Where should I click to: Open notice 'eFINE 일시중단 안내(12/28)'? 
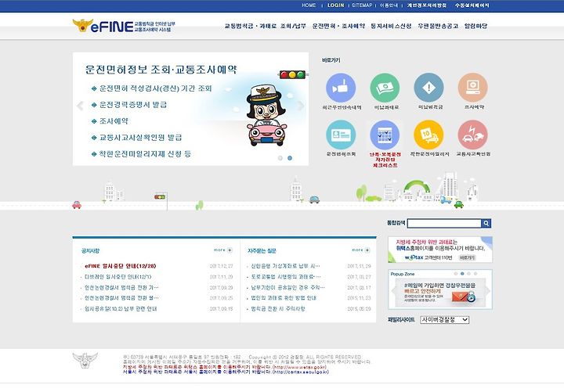click(x=120, y=266)
